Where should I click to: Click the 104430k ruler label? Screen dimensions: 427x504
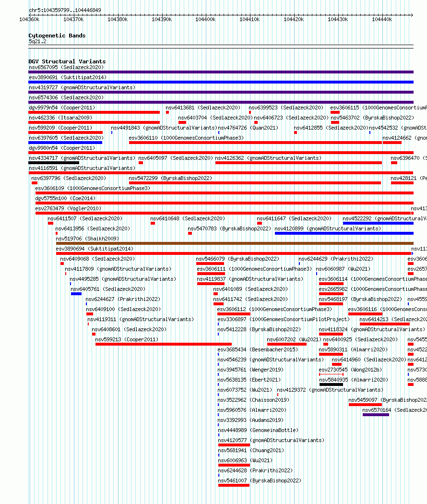coord(338,19)
